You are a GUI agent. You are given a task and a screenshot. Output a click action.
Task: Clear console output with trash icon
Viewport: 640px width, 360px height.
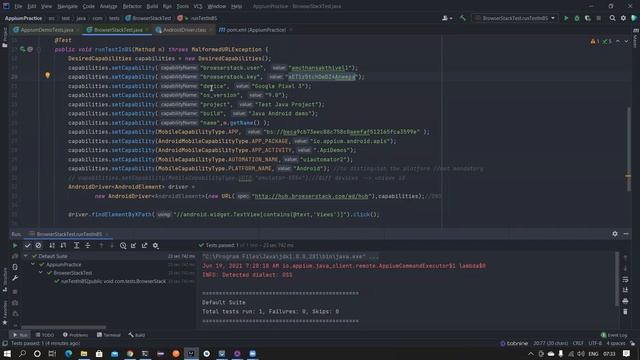point(625,312)
